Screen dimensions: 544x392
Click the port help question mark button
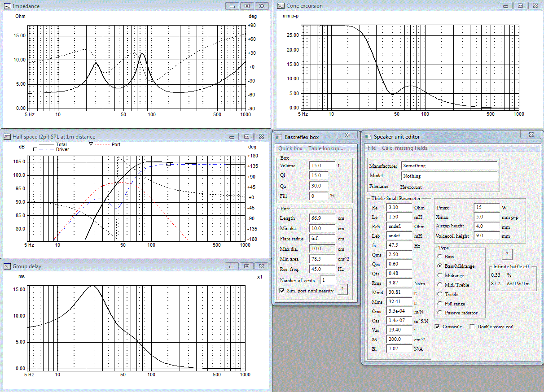342,290
